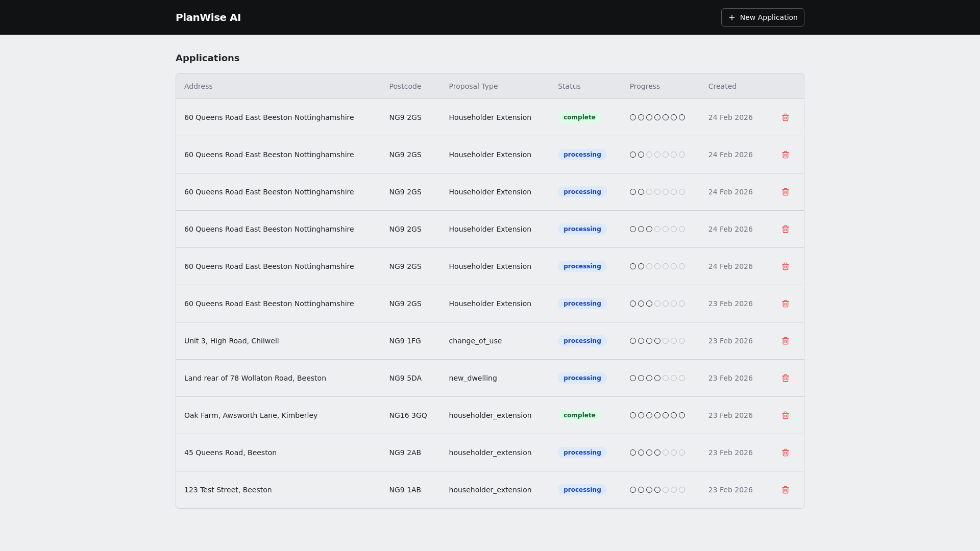This screenshot has width=980, height=551.
Task: Delete the Land rear of 78 Wollaton Road application
Action: tap(786, 378)
